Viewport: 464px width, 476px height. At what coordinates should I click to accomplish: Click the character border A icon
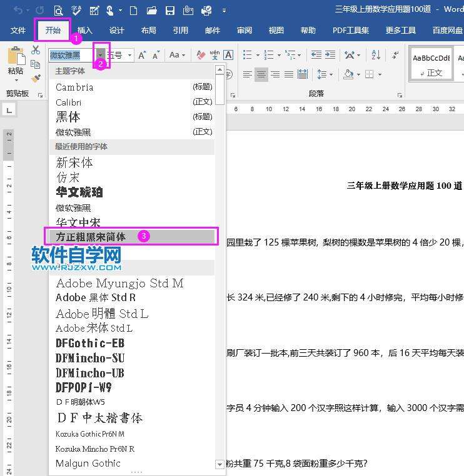(228, 55)
